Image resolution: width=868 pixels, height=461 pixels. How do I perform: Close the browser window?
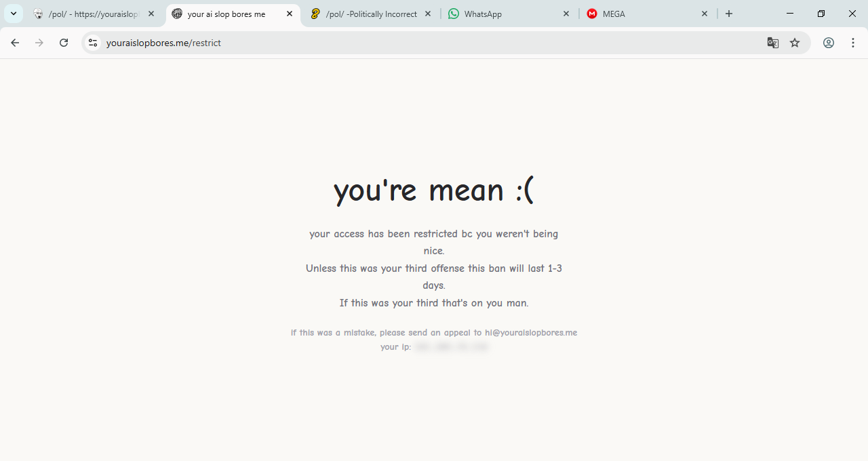point(852,14)
